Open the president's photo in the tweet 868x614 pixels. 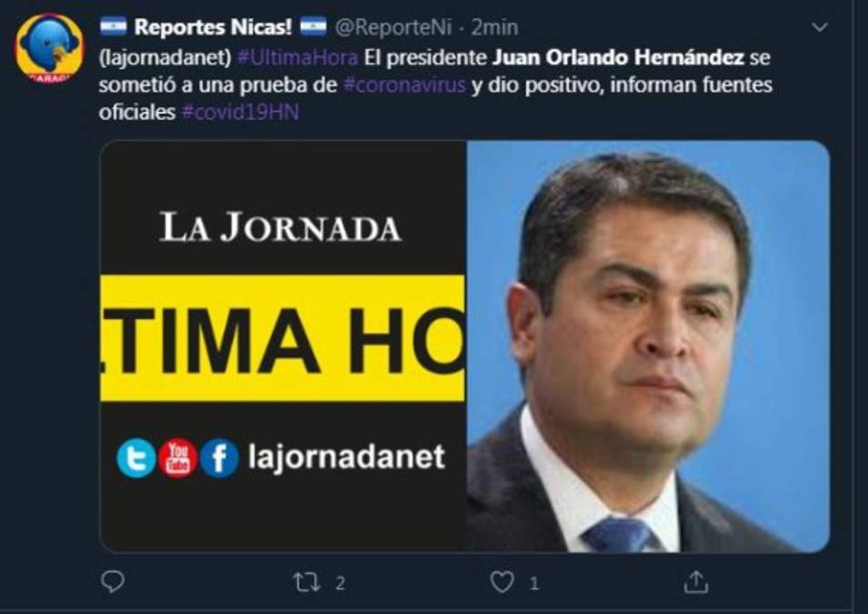(648, 347)
